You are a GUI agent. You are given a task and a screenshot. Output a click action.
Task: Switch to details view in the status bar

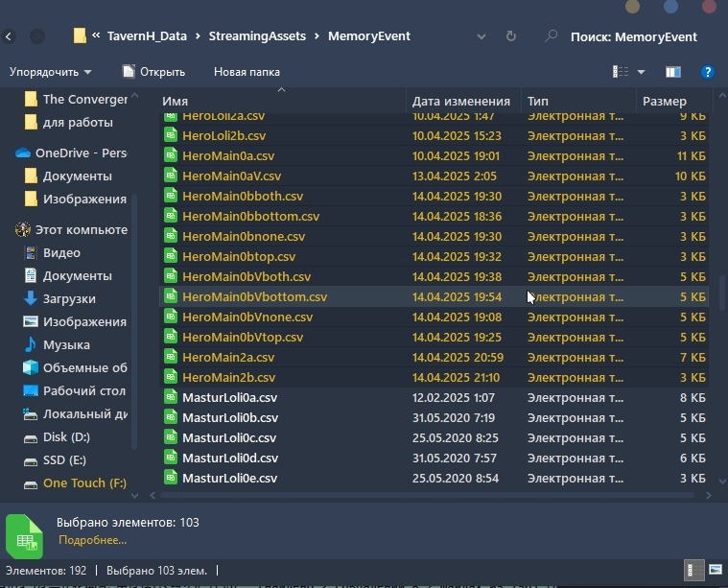[x=693, y=570]
